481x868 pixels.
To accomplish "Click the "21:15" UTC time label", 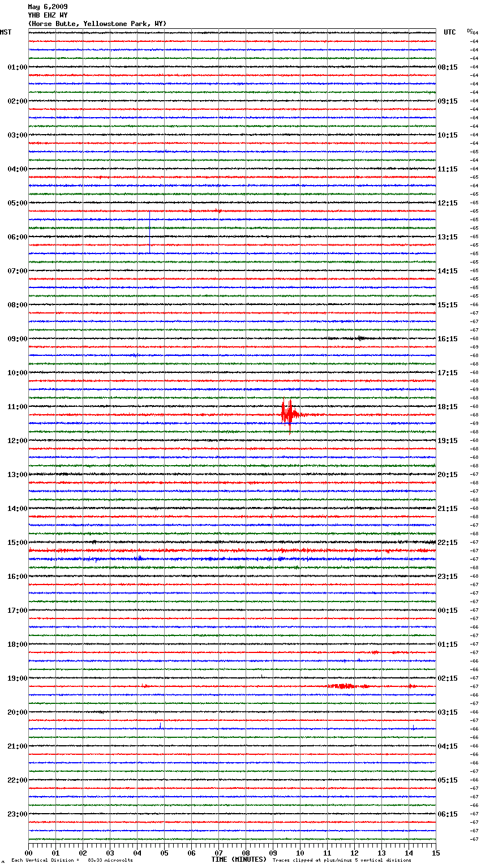I will pyautogui.click(x=448, y=509).
